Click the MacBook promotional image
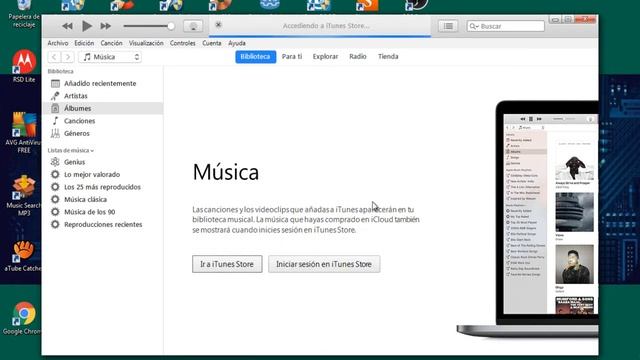The height and width of the screenshot is (360, 640). click(528, 219)
